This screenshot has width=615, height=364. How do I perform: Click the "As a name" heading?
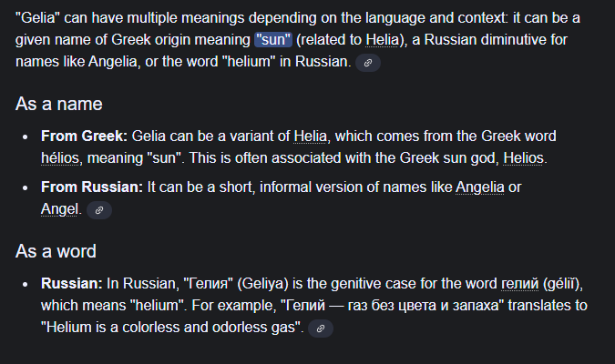coord(58,104)
